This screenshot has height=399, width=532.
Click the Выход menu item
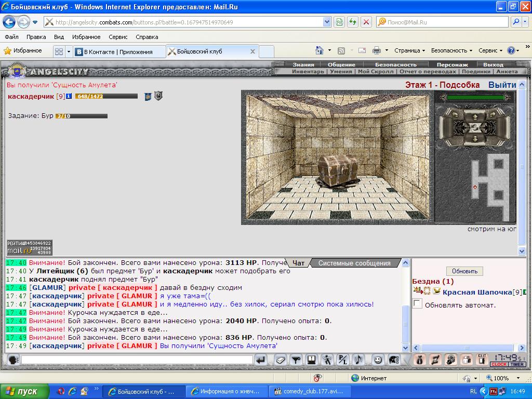[x=494, y=64]
